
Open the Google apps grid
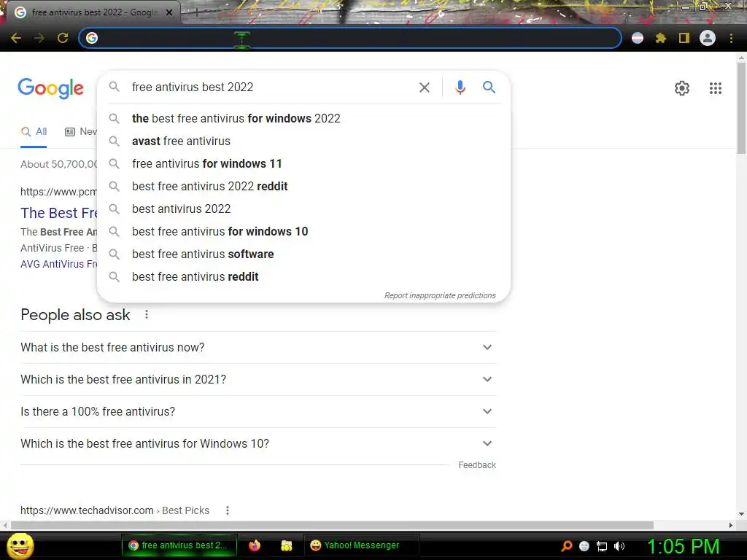coord(715,88)
